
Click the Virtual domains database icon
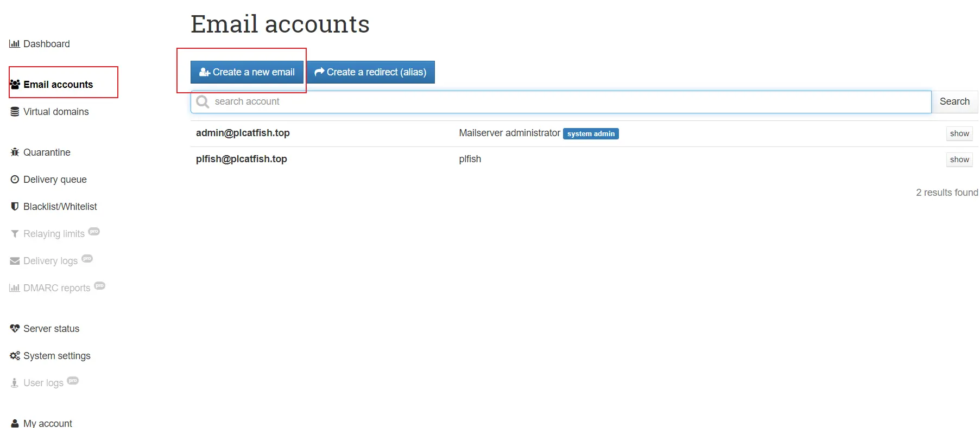coord(15,112)
